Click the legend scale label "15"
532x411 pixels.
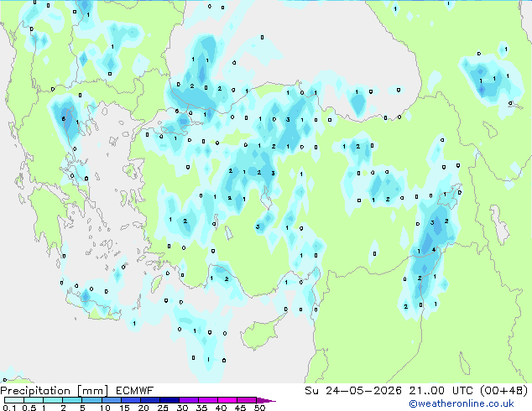[x=124, y=408]
